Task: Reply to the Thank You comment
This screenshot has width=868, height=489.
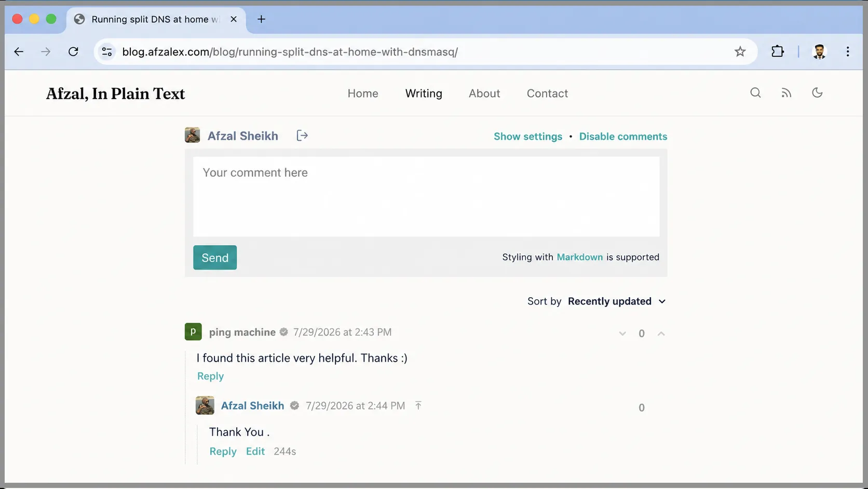Action: coord(223,452)
